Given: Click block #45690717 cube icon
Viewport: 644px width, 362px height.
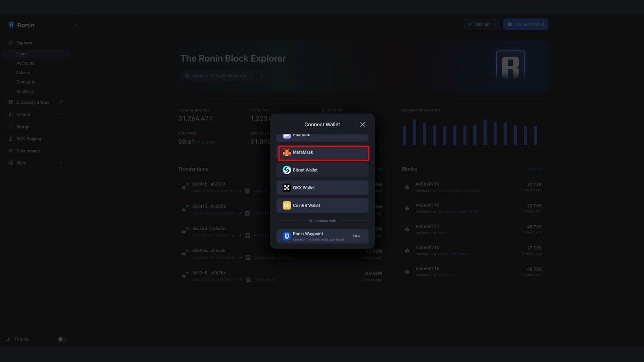Looking at the screenshot, I should (x=407, y=229).
